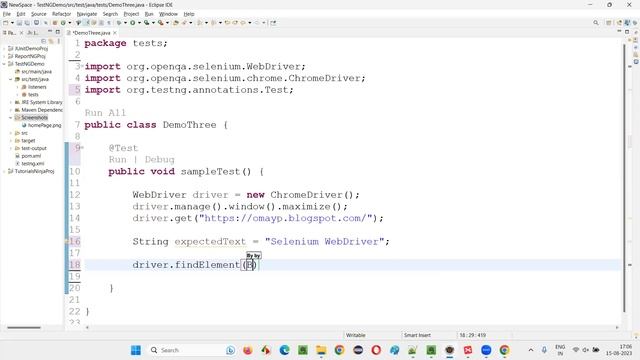Click the Debug link above sampleTest

click(159, 160)
